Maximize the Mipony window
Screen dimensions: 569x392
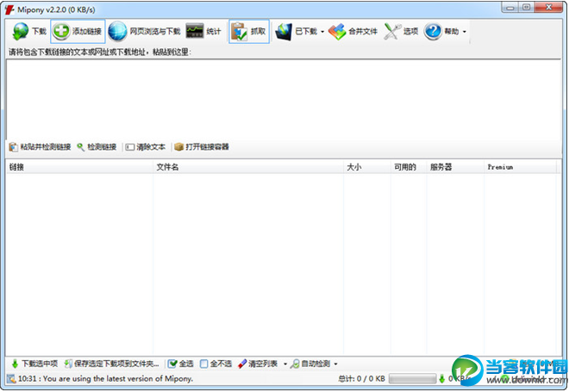click(527, 8)
